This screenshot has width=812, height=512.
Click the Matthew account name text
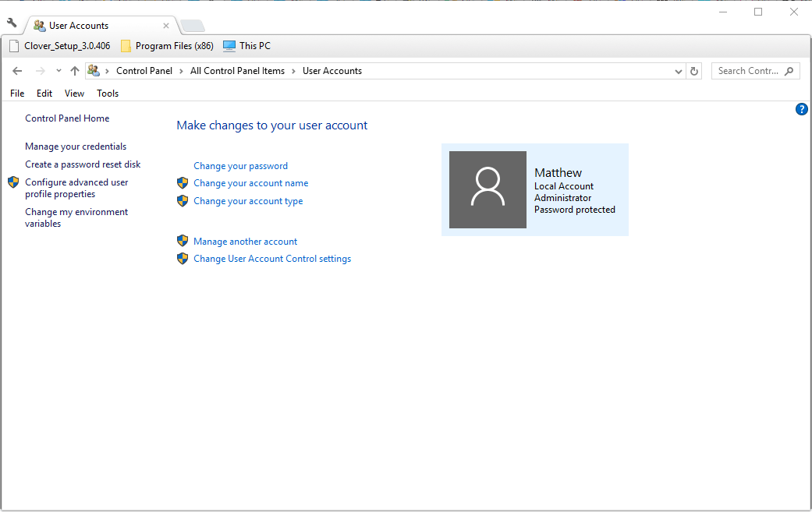coord(558,173)
